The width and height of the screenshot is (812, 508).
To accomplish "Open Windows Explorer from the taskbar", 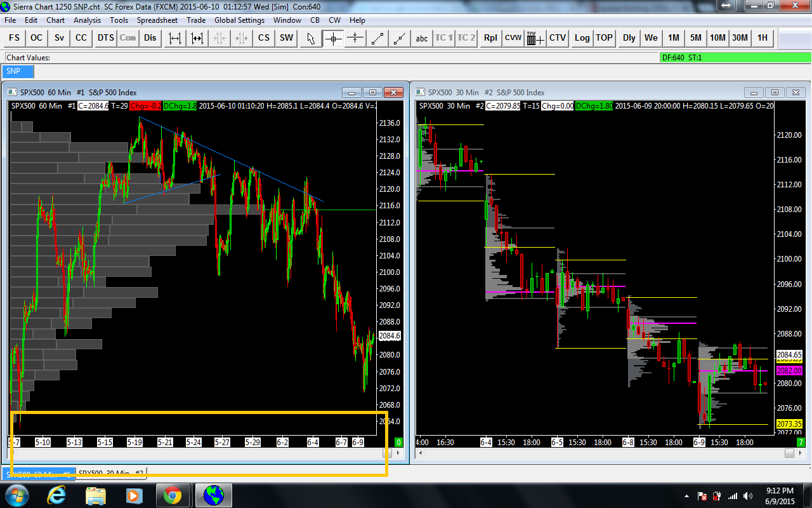I will 96,495.
